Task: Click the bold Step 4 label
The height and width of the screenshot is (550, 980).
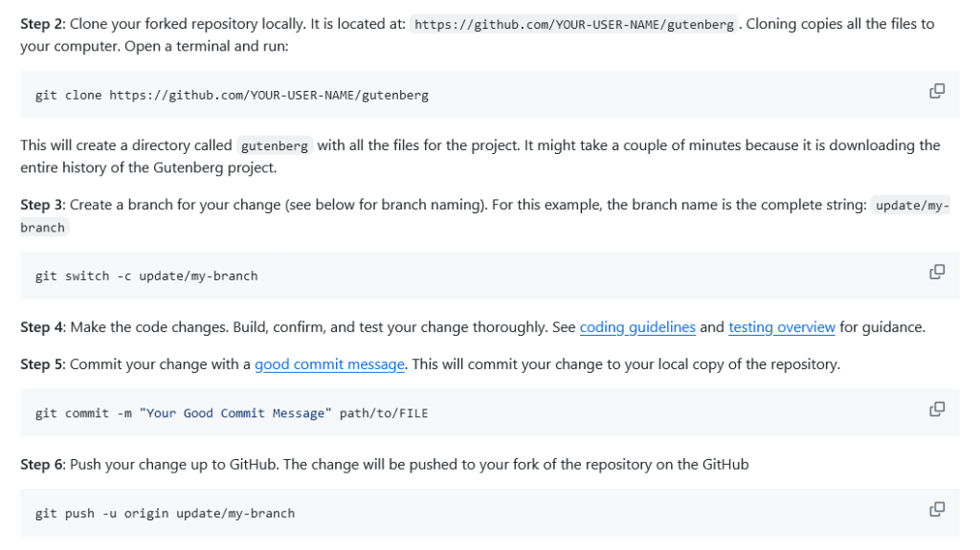Action: coord(43,327)
